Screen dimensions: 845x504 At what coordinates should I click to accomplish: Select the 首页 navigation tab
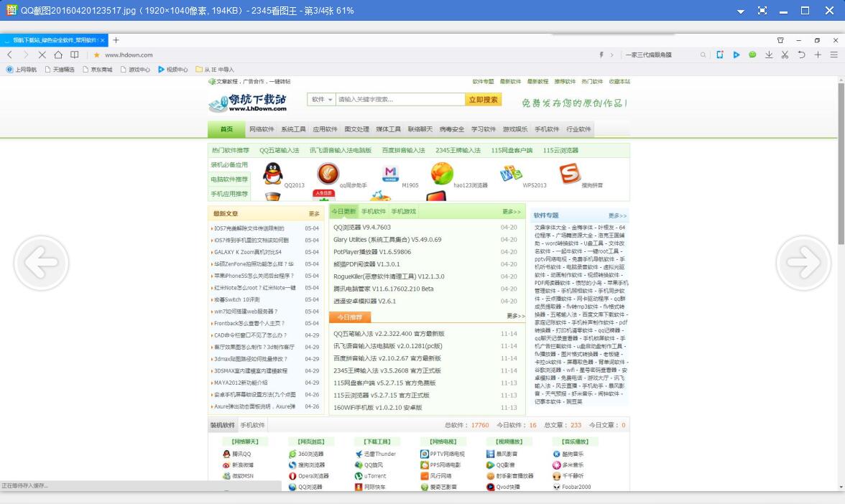click(x=226, y=129)
